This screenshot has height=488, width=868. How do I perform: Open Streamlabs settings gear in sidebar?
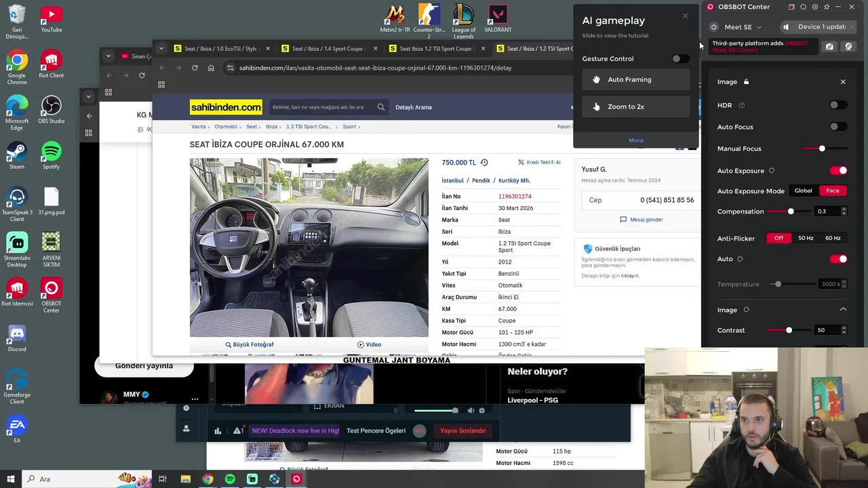click(186, 408)
